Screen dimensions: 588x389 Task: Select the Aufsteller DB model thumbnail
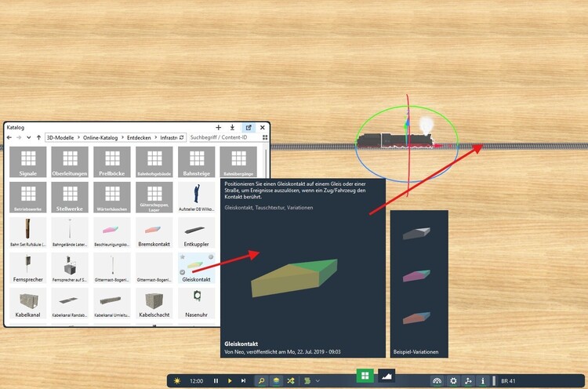click(x=197, y=198)
